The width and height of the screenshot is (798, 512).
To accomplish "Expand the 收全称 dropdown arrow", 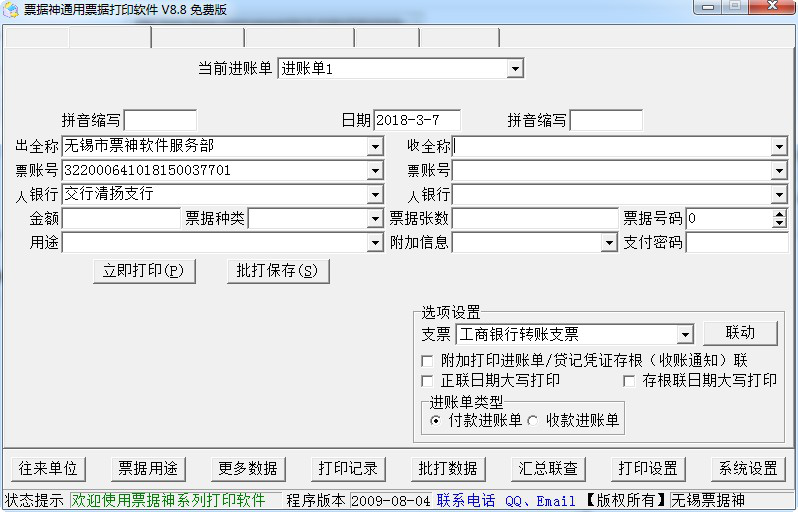I will click(x=779, y=147).
